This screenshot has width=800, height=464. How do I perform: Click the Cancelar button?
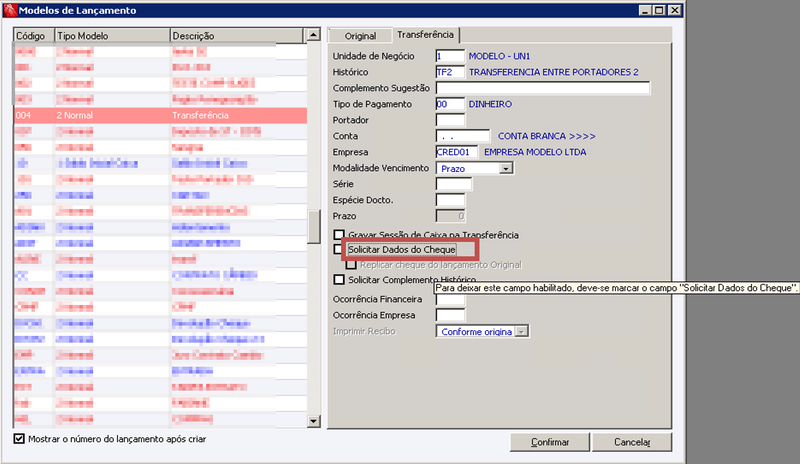point(632,442)
